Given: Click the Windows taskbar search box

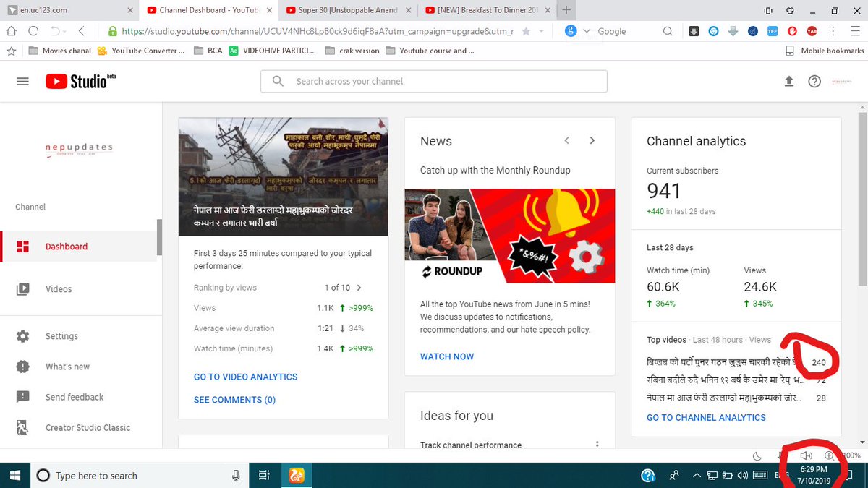Looking at the screenshot, I should 139,476.
